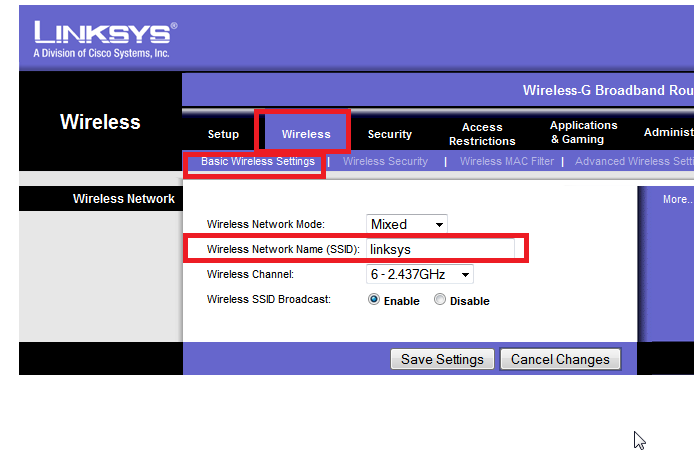Switch to the Wireless tab
This screenshot has height=472, width=694.
point(306,134)
